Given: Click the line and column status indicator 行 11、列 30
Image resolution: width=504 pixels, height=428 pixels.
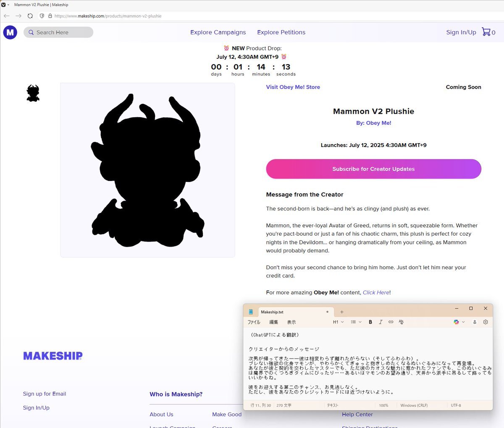Looking at the screenshot, I should pyautogui.click(x=261, y=405).
